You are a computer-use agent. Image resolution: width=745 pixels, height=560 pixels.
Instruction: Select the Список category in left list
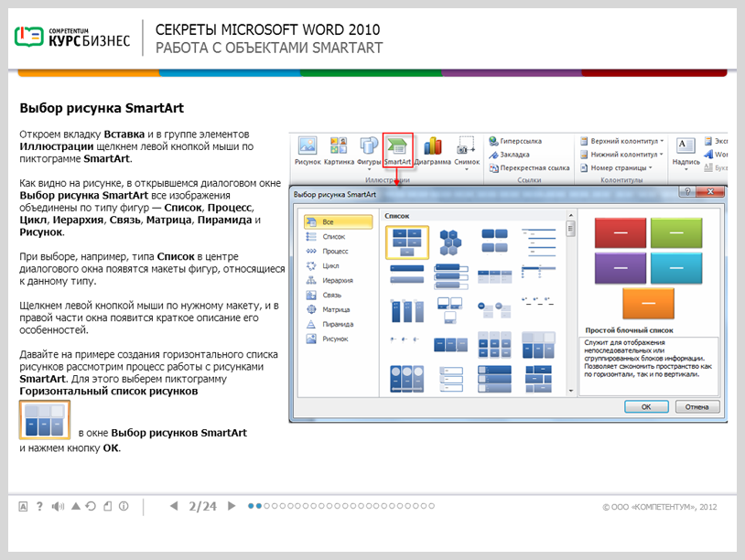[x=339, y=237]
